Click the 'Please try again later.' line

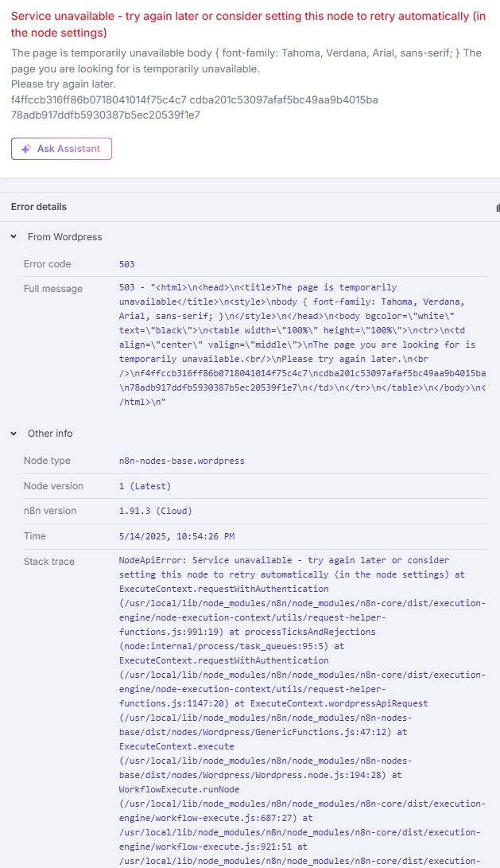pyautogui.click(x=63, y=84)
